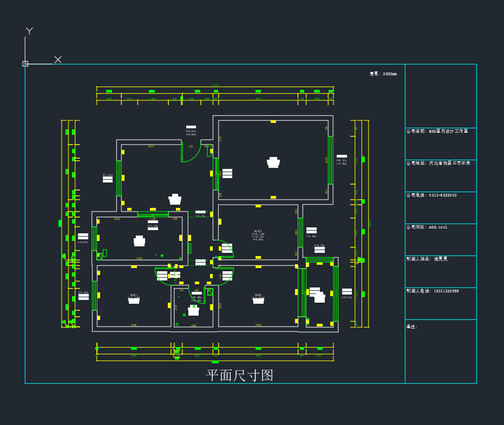Viewport: 504px width, 425px height.
Task: Select the 公司地址 address text line
Action: (x=438, y=163)
